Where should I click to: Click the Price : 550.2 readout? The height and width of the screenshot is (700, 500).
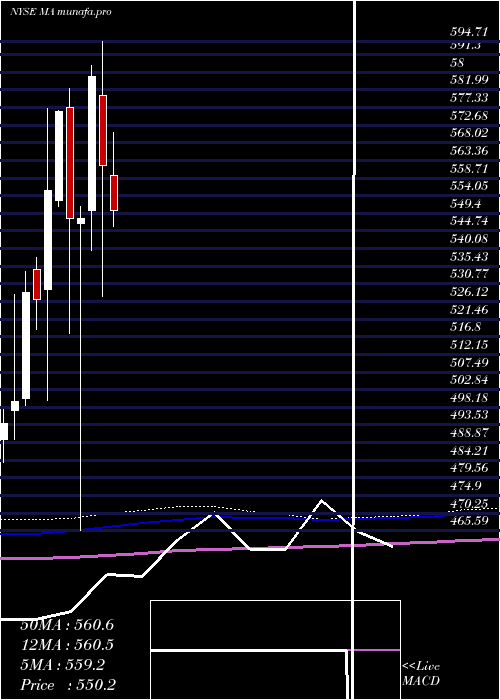(x=68, y=685)
